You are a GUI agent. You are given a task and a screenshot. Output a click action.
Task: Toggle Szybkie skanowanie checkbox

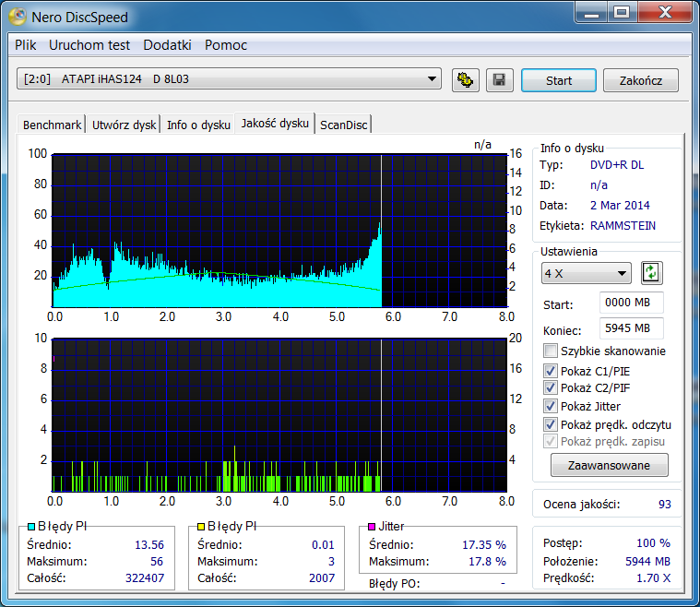click(x=551, y=351)
